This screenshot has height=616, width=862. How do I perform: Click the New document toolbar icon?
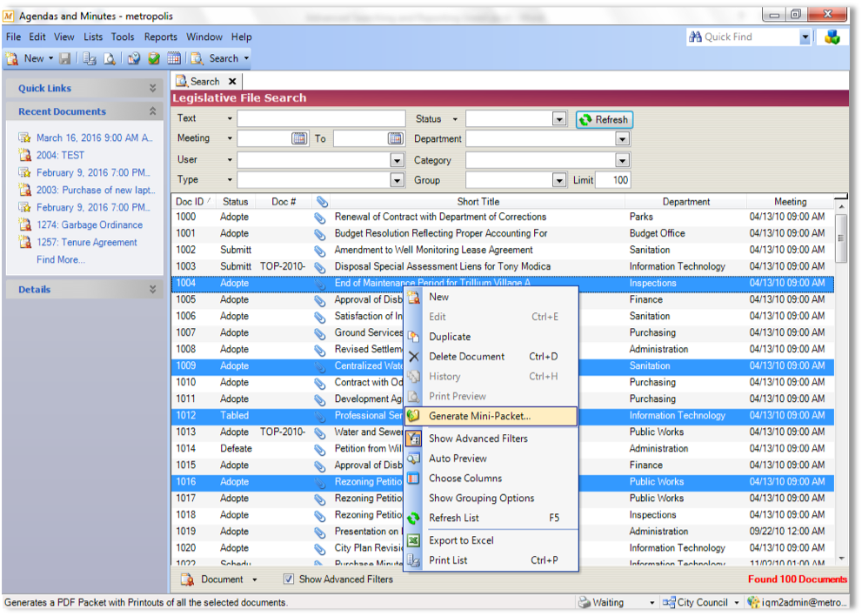[12, 58]
